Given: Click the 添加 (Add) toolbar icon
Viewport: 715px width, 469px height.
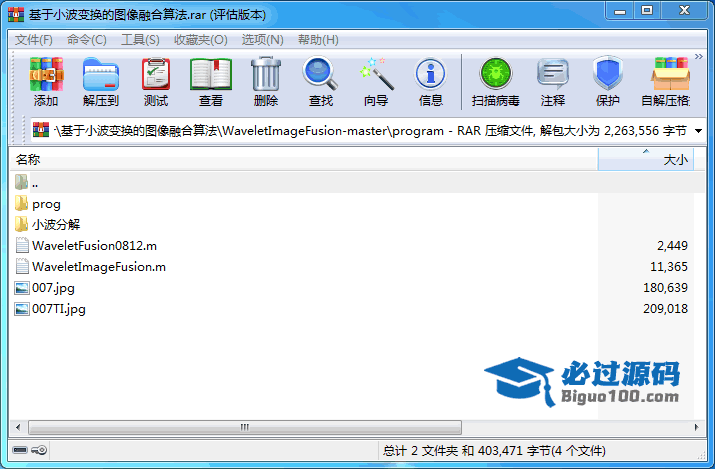Looking at the screenshot, I should [x=46, y=74].
